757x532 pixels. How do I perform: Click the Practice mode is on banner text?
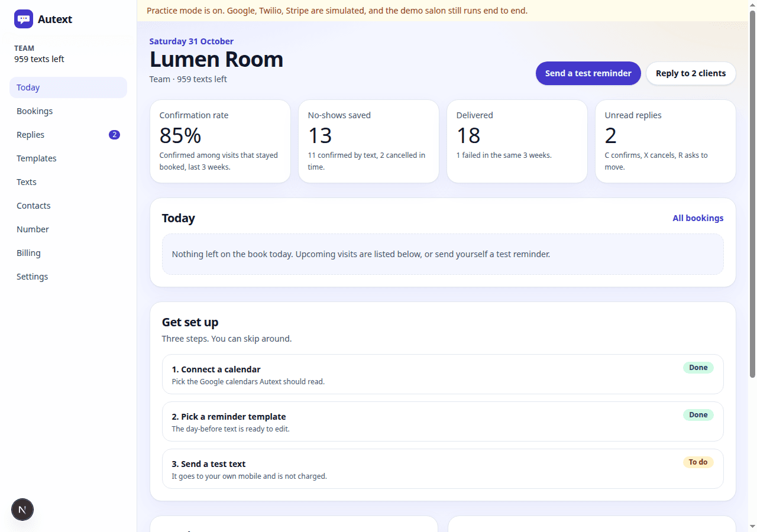[x=337, y=11]
